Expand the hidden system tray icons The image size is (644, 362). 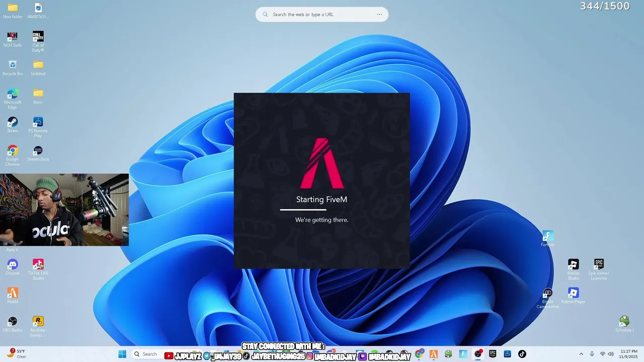(581, 354)
